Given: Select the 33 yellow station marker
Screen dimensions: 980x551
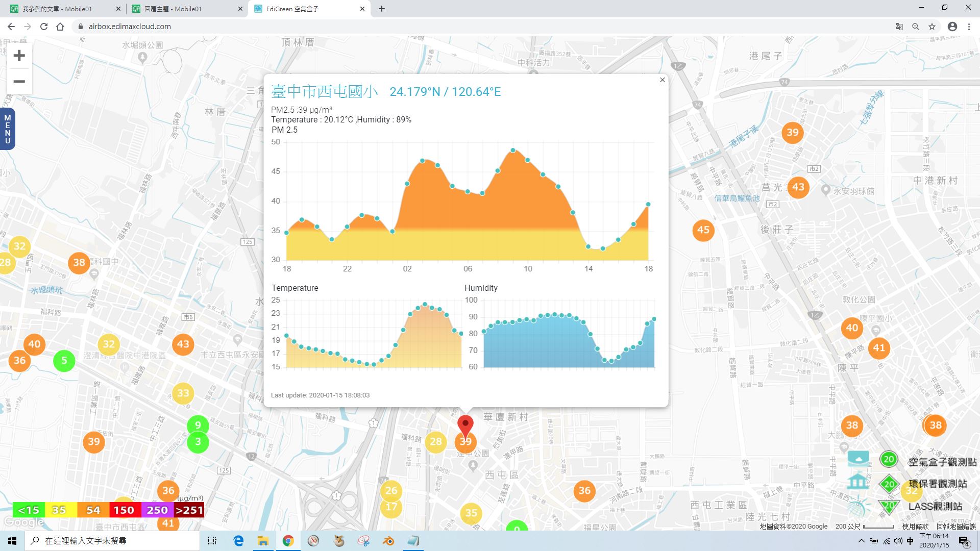Looking at the screenshot, I should (183, 393).
